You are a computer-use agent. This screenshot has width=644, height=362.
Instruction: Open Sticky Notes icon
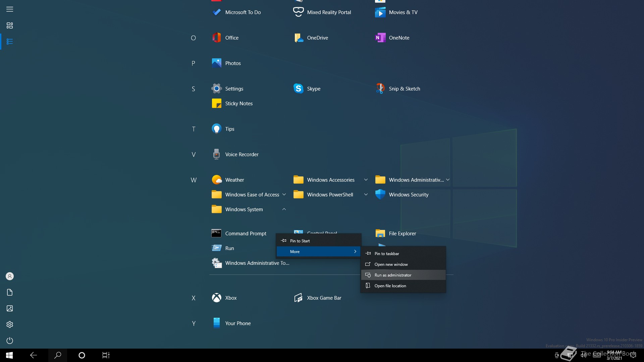tap(217, 104)
